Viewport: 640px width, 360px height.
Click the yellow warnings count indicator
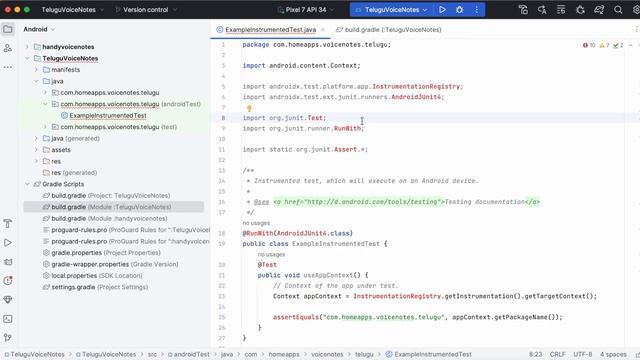pyautogui.click(x=604, y=45)
